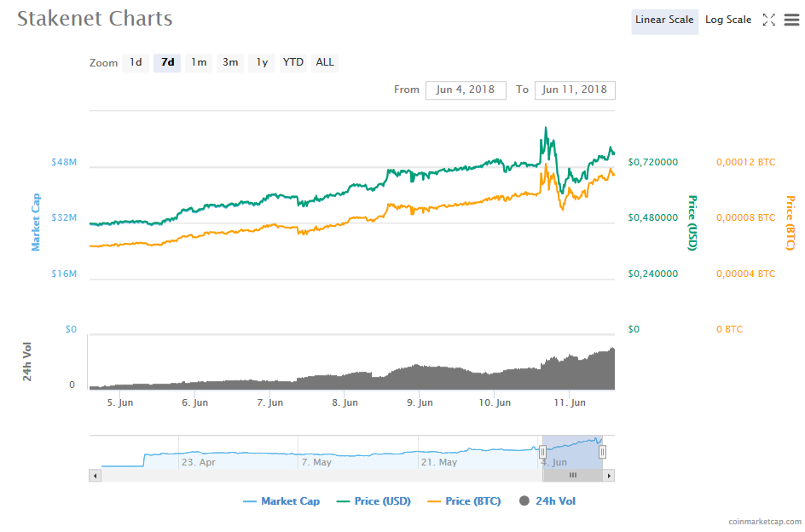Viewport: 805px width, 532px height.
Task: Toggle Price (USD) series in legend
Action: 374,501
